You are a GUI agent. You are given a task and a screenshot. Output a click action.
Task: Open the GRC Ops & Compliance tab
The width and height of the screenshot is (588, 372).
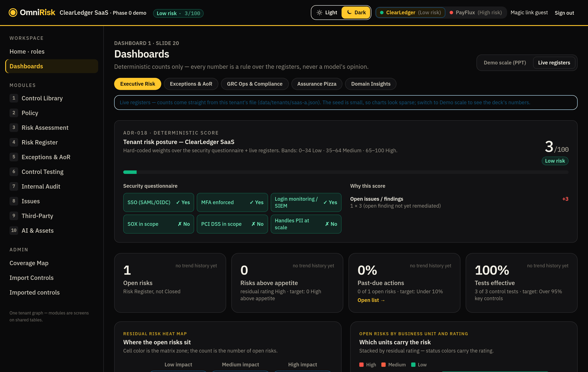[x=255, y=84]
